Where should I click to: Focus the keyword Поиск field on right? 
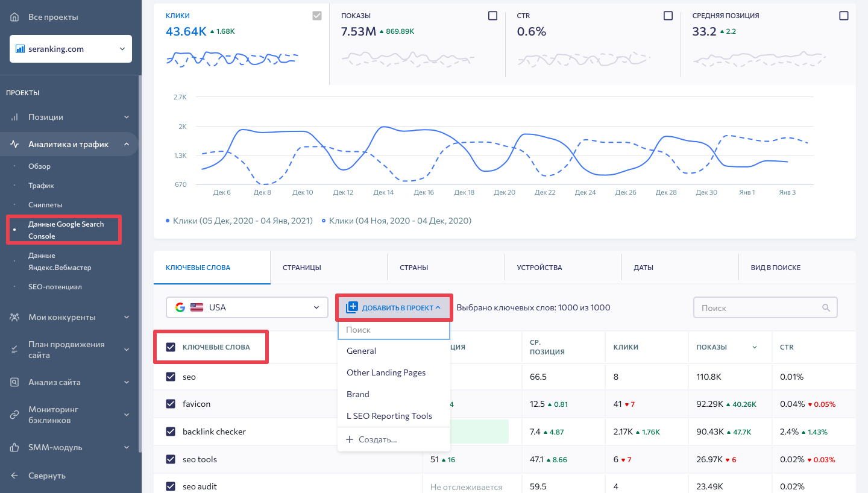(x=766, y=308)
